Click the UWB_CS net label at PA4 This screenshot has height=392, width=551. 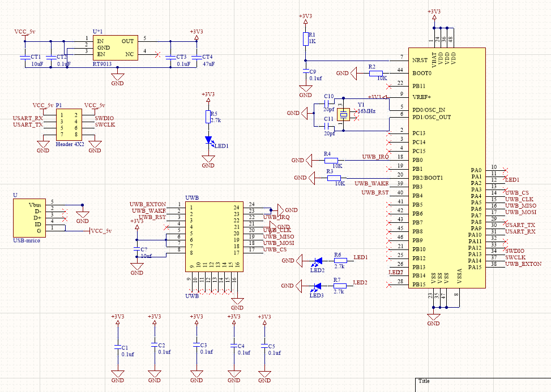tap(517, 193)
